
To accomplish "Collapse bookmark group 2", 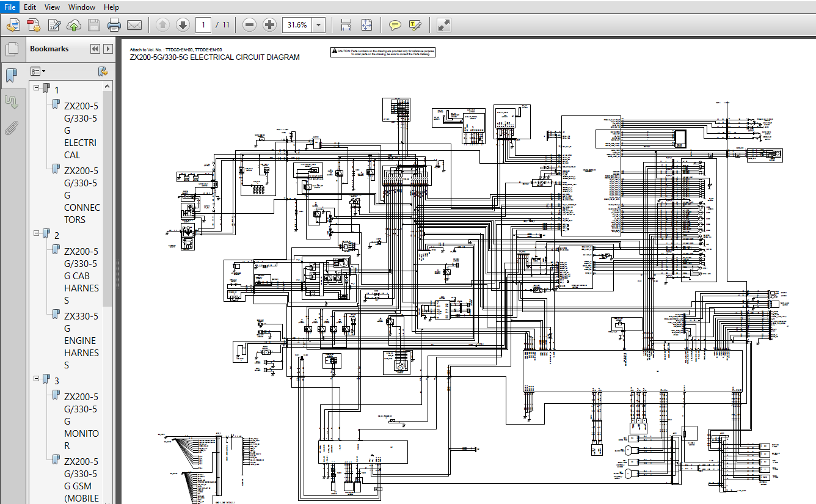I will (37, 233).
